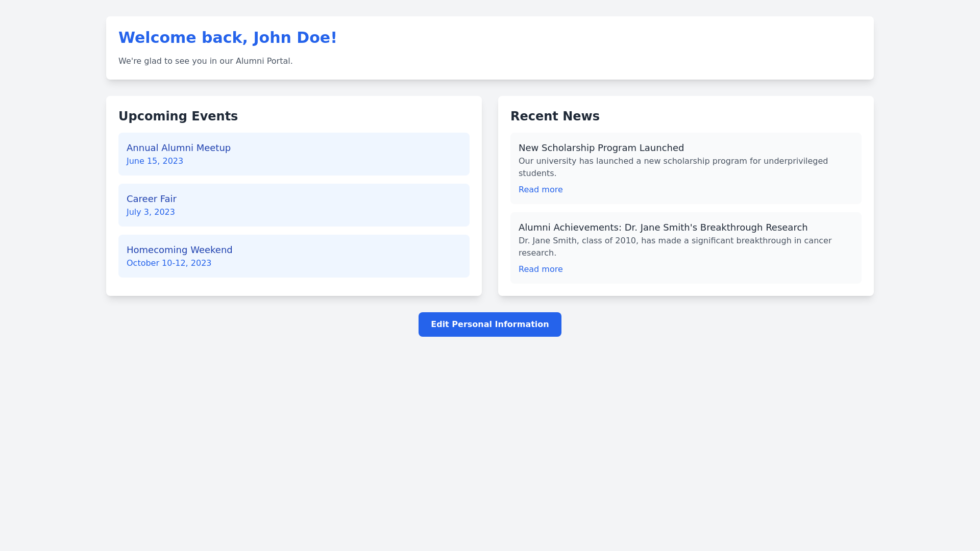The width and height of the screenshot is (980, 551).
Task: Open Read more under Alumni Achievements article
Action: pos(540,269)
